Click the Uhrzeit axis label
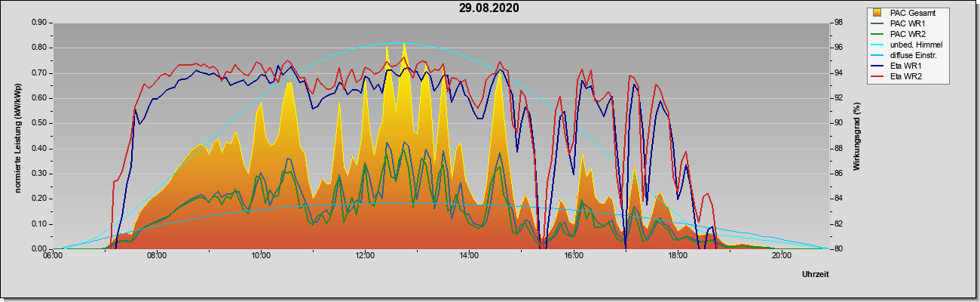 click(816, 275)
